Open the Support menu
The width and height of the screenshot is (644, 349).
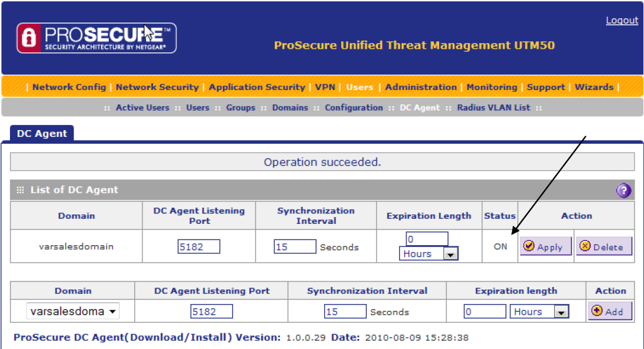pos(546,87)
